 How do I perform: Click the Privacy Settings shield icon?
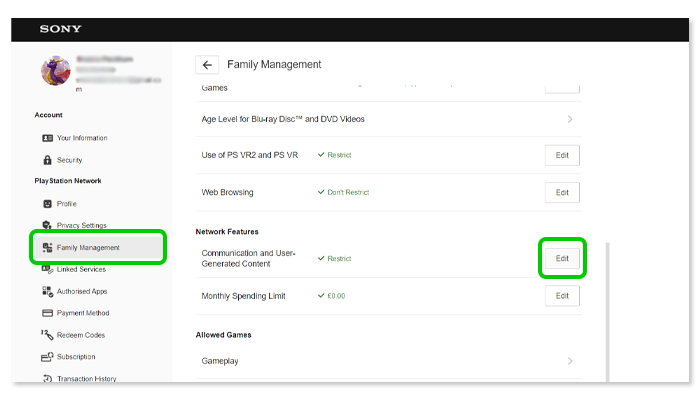(47, 225)
